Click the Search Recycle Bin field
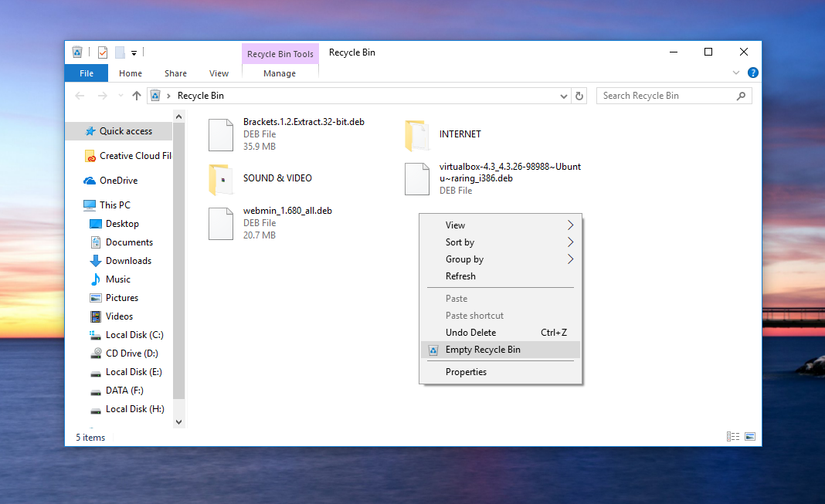The height and width of the screenshot is (504, 825). coord(674,96)
